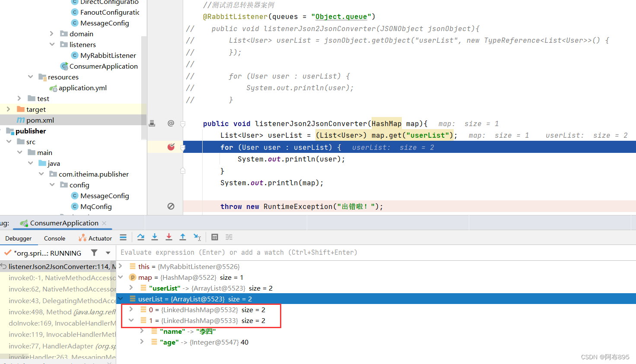The height and width of the screenshot is (364, 636).
Task: Click the Step Into debugger icon
Action: point(155,237)
